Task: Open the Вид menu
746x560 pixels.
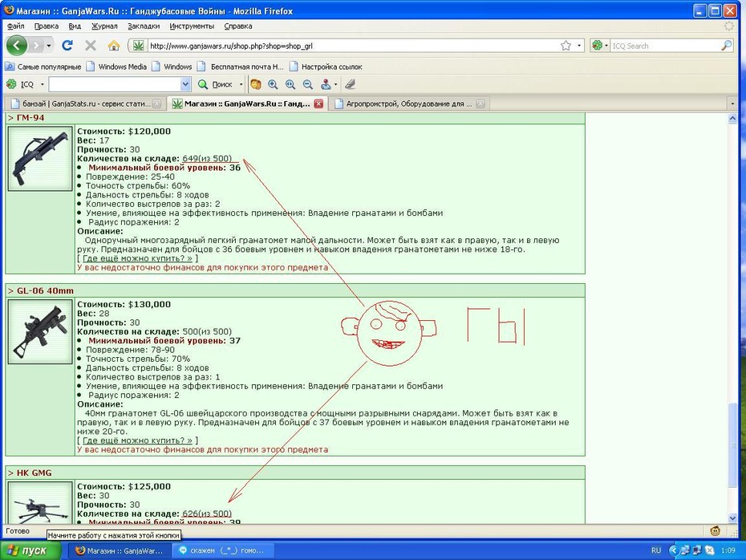Action: pyautogui.click(x=75, y=26)
